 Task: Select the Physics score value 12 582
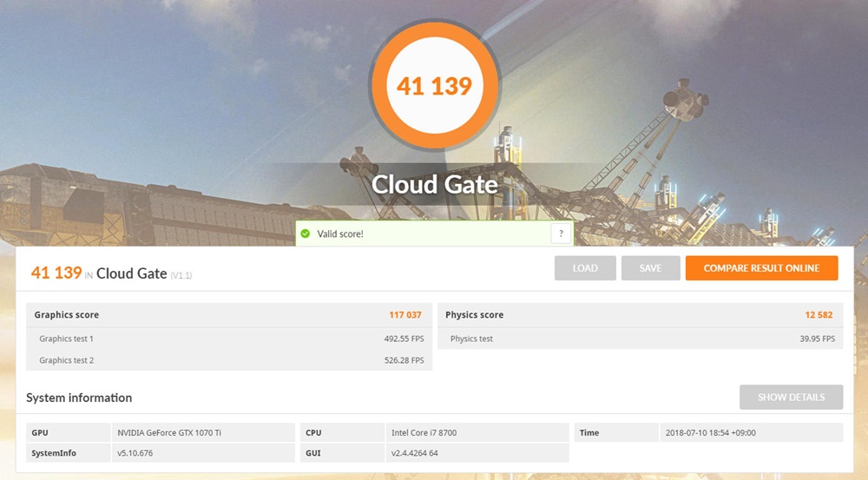pos(819,314)
